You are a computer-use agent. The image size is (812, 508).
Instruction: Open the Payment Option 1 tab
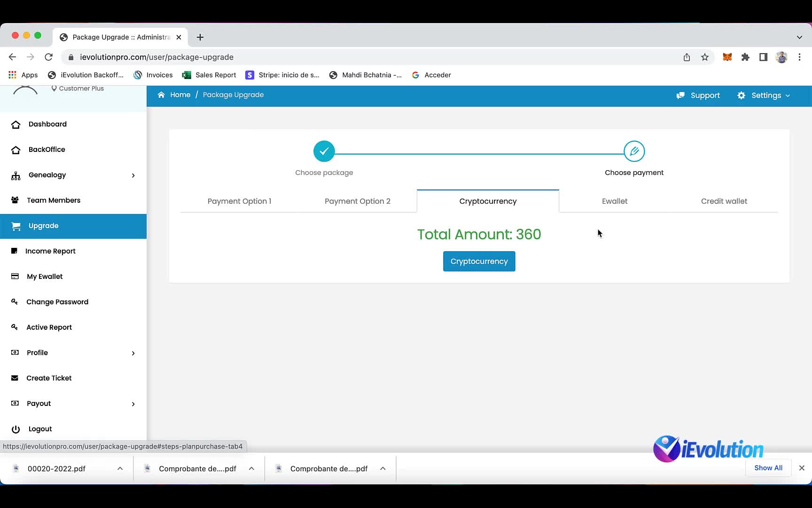click(x=239, y=201)
